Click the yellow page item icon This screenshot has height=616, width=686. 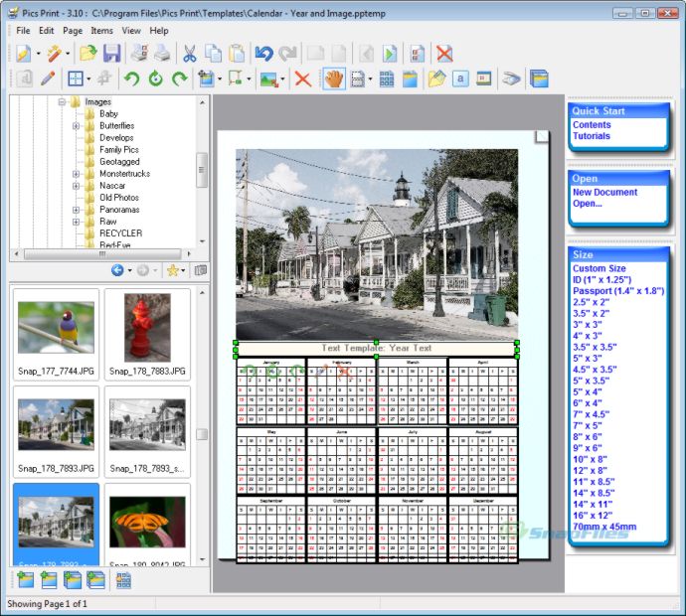click(x=410, y=79)
